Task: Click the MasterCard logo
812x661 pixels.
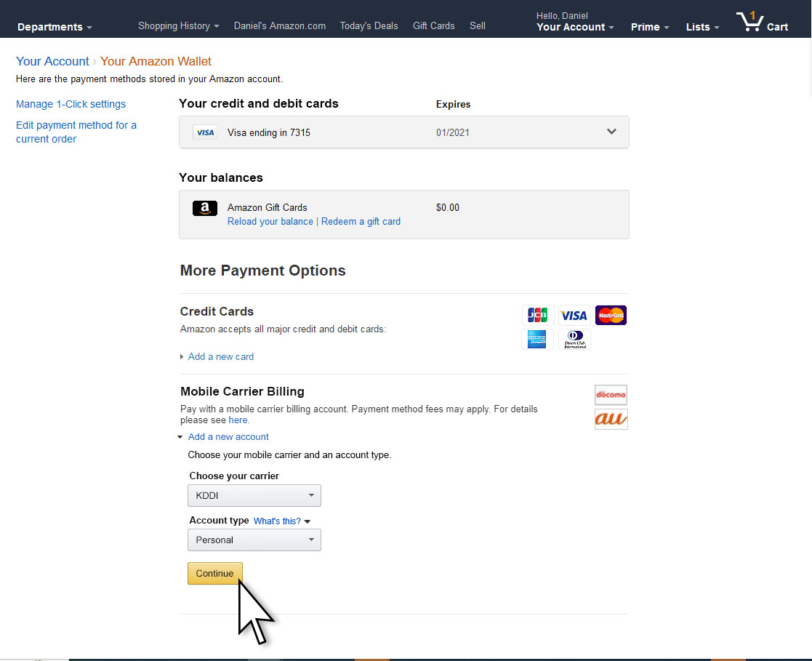Action: (x=611, y=315)
